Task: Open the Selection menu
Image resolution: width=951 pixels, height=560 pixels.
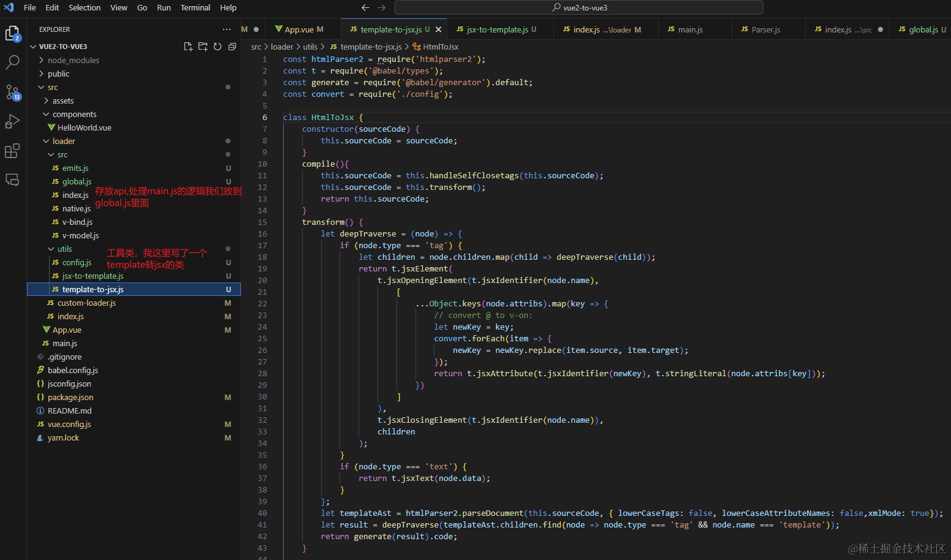Action: (85, 7)
